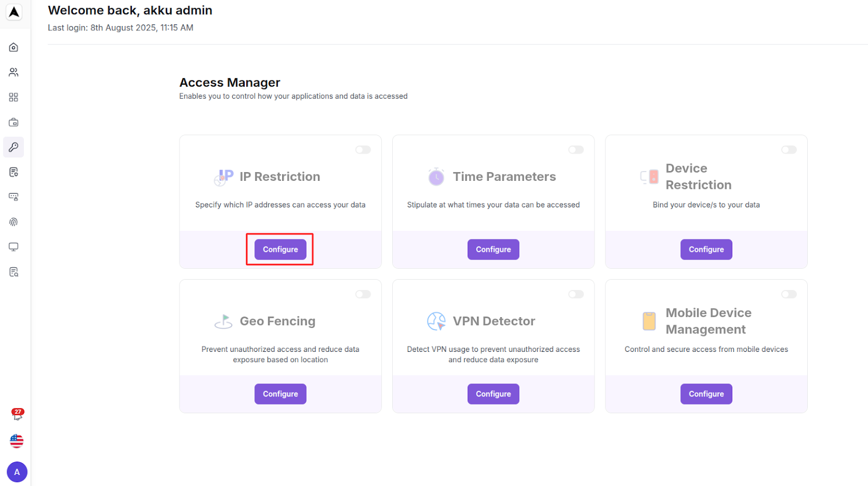Click "Prevent unauthorized access" Geo Fencing description
868x486 pixels.
pos(280,355)
